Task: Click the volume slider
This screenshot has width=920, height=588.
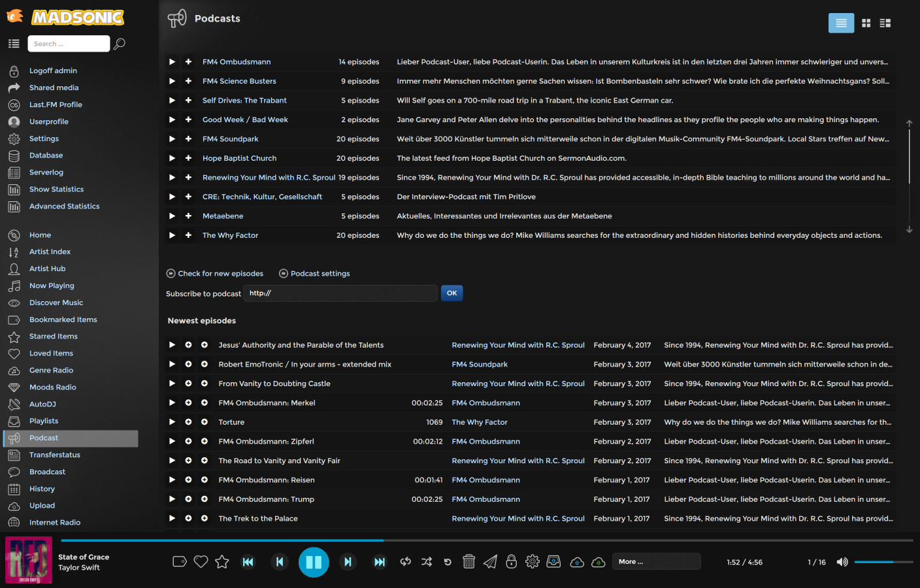Action: point(883,562)
